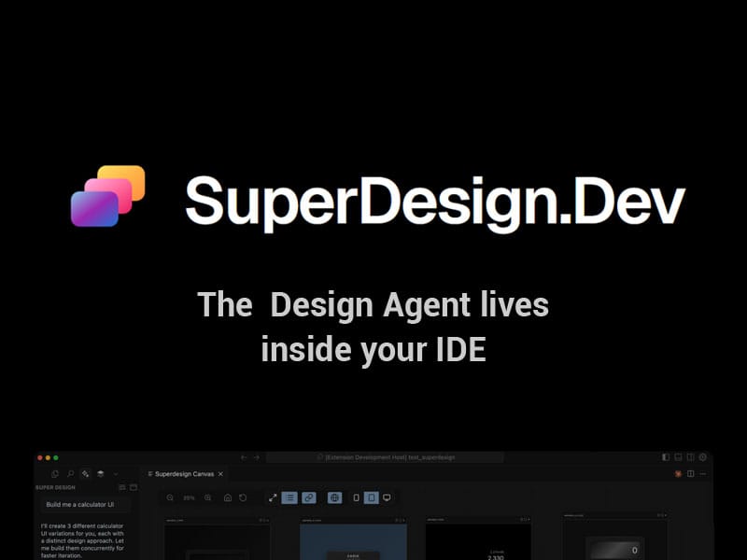
Task: Close the Superdesign Canvas tab
Action: [220, 474]
